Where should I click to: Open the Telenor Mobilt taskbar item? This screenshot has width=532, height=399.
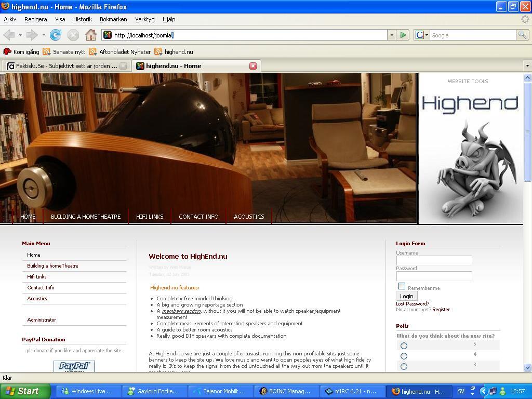[220, 391]
